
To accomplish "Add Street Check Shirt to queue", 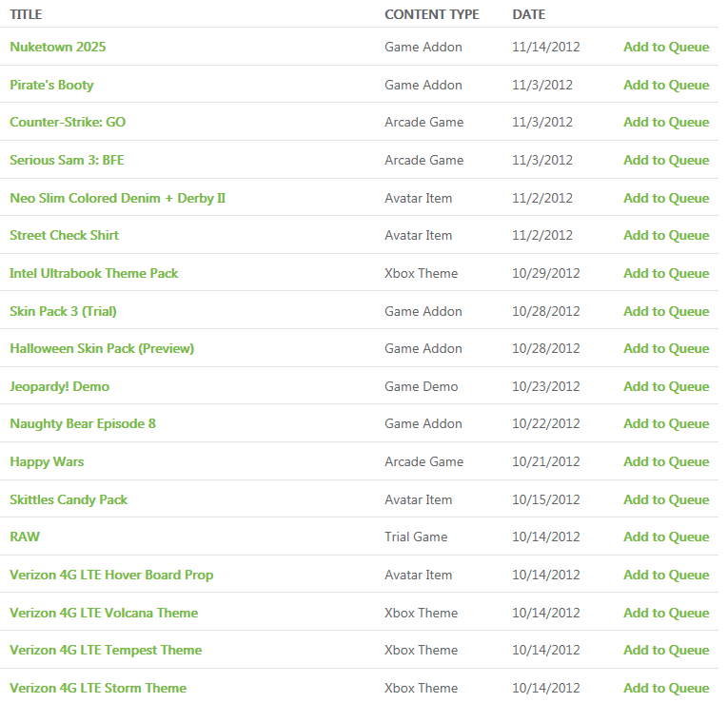I will (x=666, y=235).
